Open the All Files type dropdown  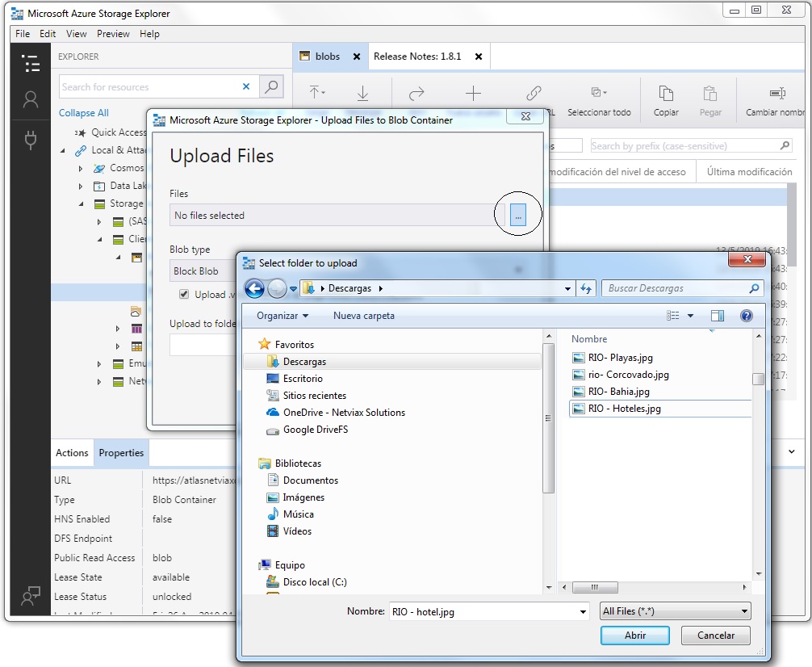[676, 611]
